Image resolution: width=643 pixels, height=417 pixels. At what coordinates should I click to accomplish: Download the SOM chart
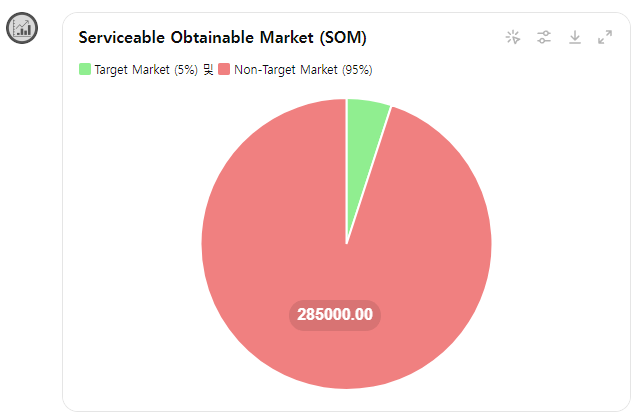pos(575,37)
